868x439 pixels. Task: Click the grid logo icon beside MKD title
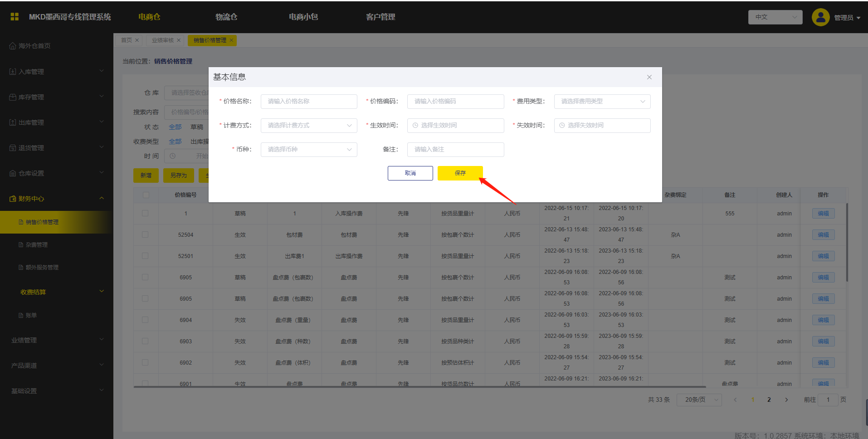[x=15, y=17]
